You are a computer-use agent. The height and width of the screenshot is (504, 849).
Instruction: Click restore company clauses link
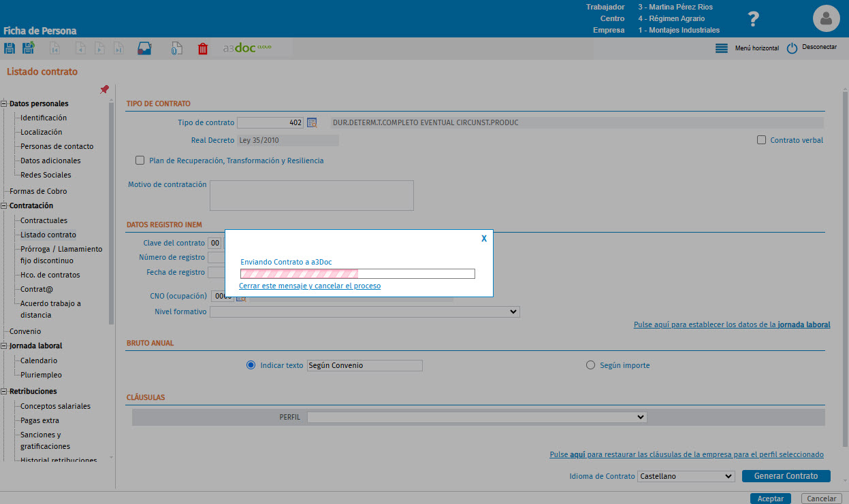point(687,454)
